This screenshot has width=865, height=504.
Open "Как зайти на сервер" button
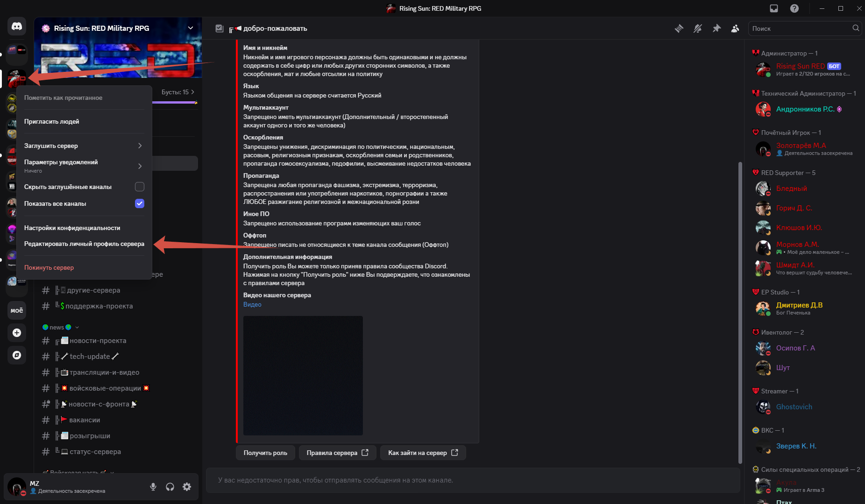423,453
